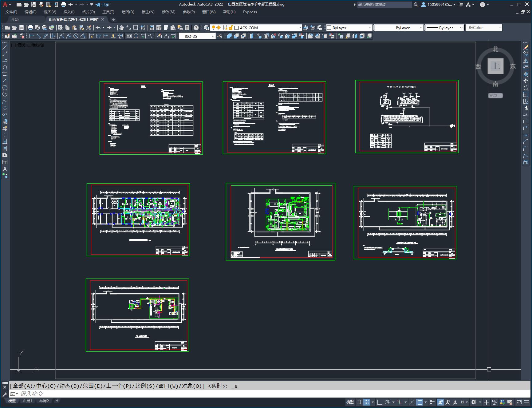Select the Trim scissors tool
Screen dimensions: 532x408
point(526,108)
